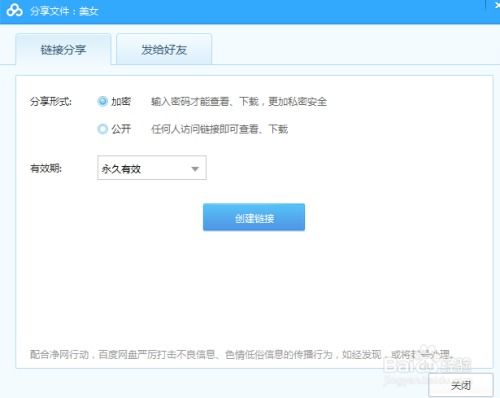Switch to the 链接分享 tab
This screenshot has width=500, height=398.
point(63,49)
